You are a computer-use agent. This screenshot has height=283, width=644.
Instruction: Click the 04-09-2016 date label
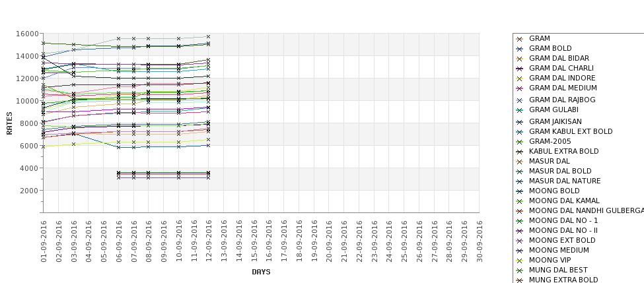[89, 241]
